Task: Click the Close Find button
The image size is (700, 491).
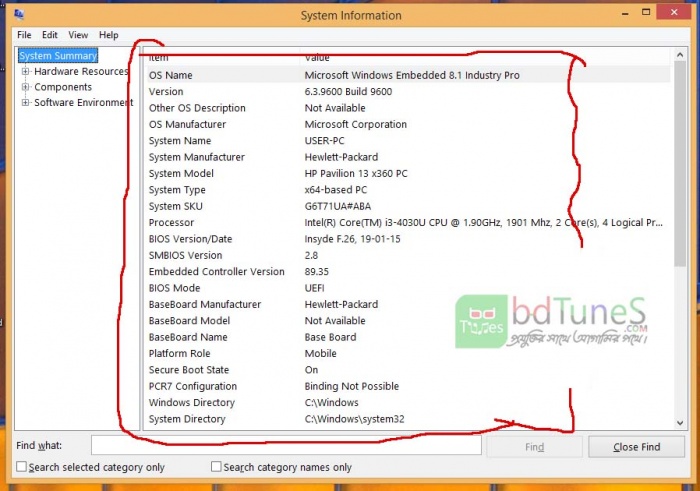Action: click(636, 447)
